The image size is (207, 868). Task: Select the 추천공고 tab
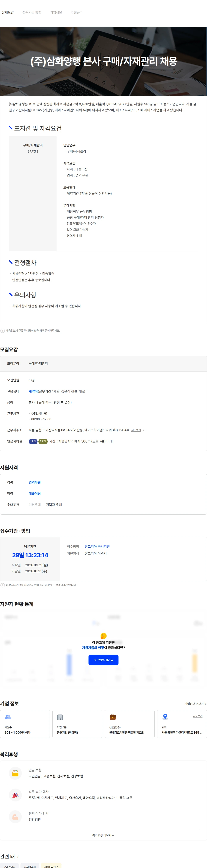[77, 12]
